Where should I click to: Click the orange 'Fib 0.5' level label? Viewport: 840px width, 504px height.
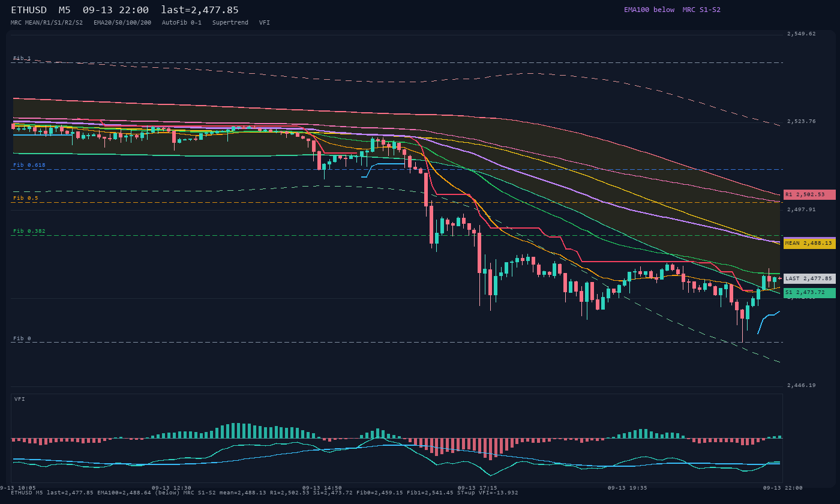tap(26, 198)
